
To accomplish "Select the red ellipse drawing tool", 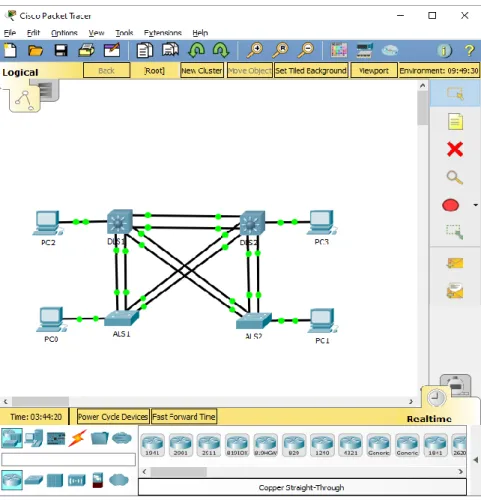I will pyautogui.click(x=450, y=205).
